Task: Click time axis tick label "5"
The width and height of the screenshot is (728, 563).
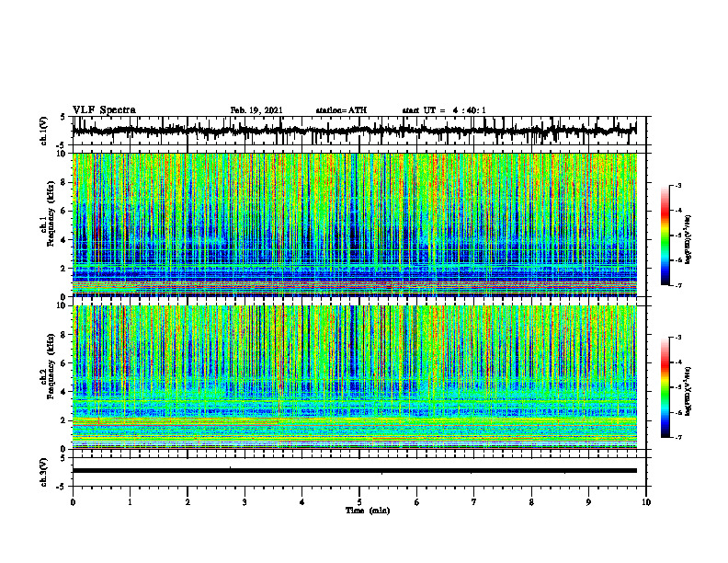Action: click(359, 502)
